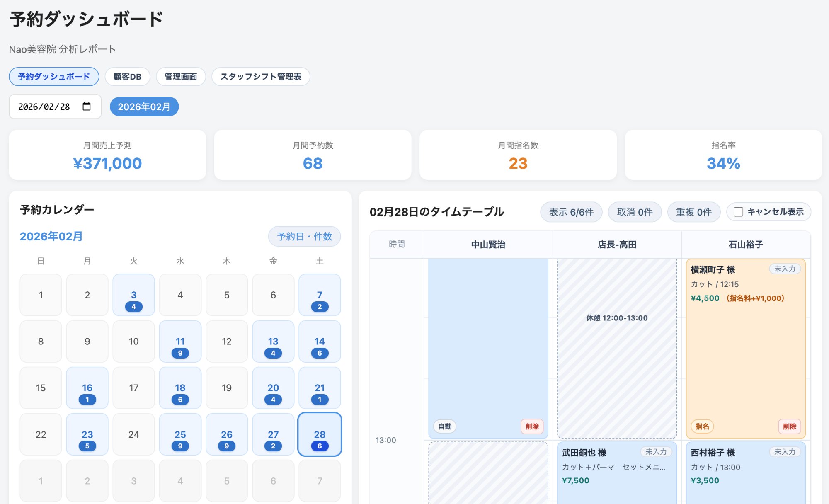This screenshot has width=829, height=504.
Task: Select February 3 with 4 bookings
Action: pyautogui.click(x=133, y=295)
